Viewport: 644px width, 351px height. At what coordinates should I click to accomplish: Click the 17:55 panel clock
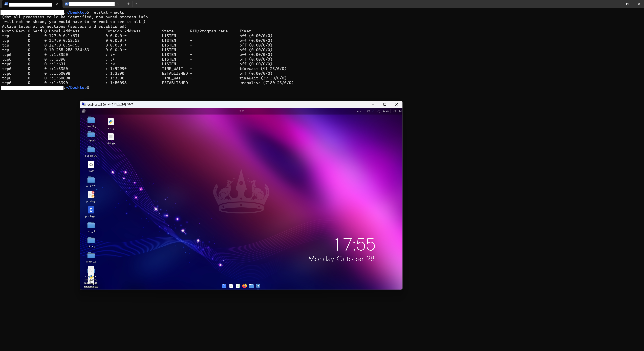pos(241,111)
